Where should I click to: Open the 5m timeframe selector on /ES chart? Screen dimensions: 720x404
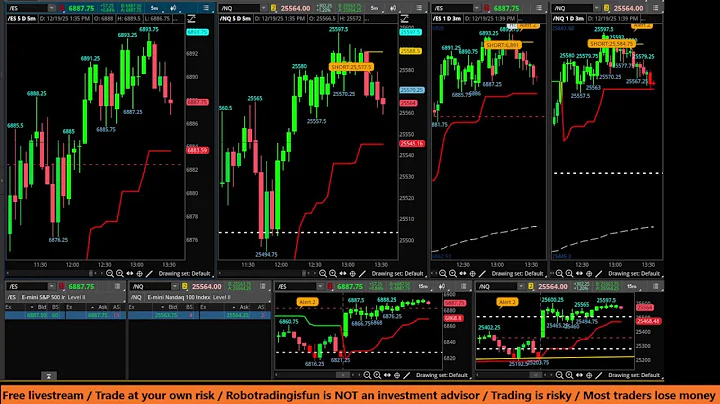coord(155,8)
